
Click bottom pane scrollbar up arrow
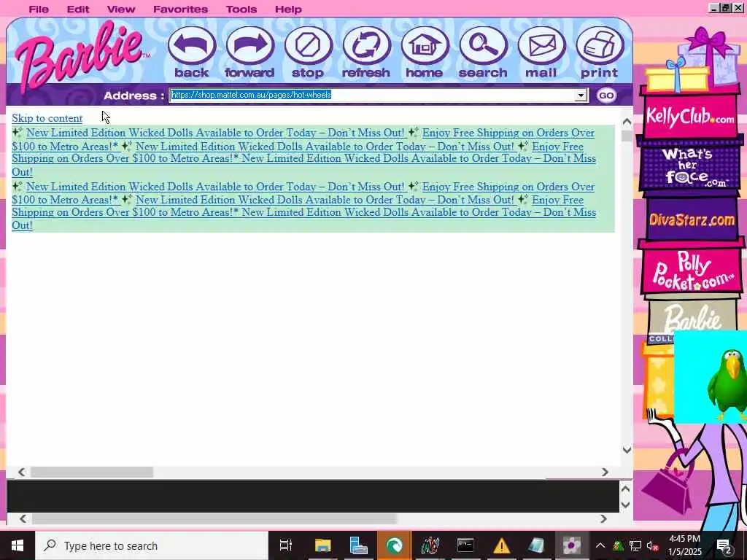626,489
